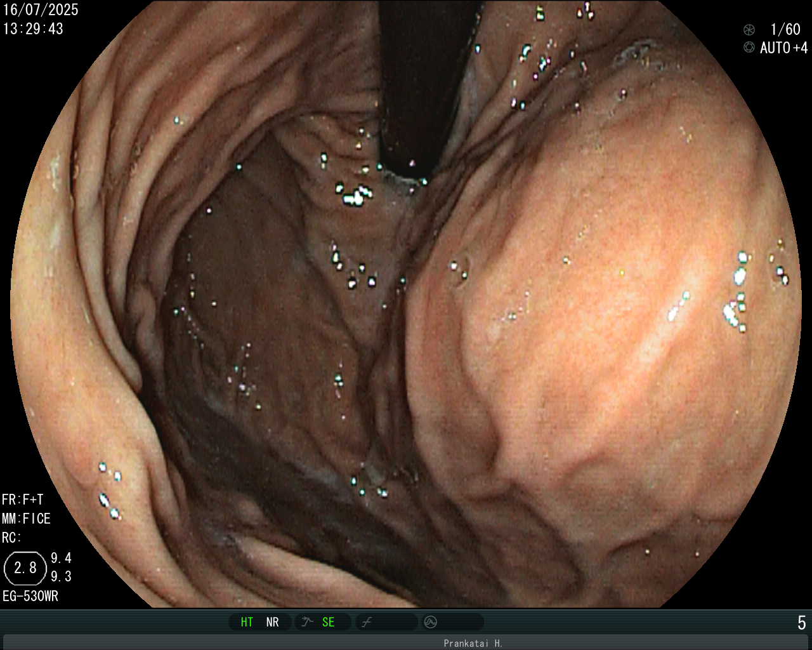Viewport: 812px width, 650px height.
Task: Click the 9.3 scope diameter value
Action: pyautogui.click(x=61, y=576)
